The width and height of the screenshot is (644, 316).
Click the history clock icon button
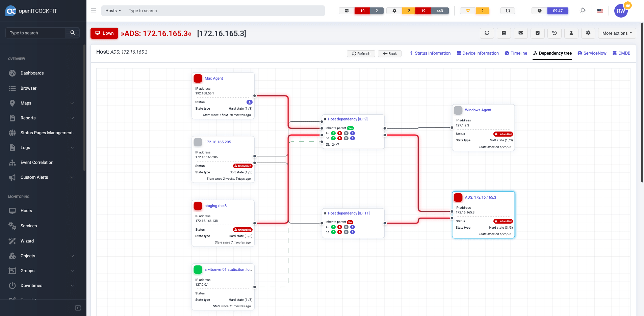(x=554, y=33)
